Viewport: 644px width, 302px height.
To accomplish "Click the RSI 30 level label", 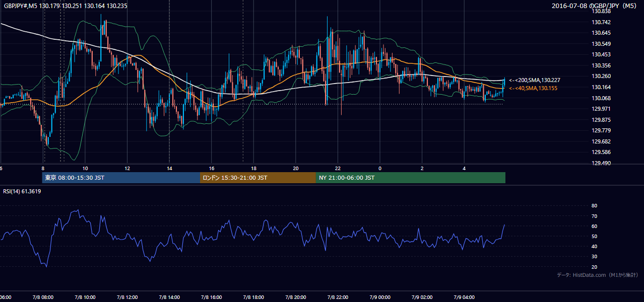I will tap(594, 257).
